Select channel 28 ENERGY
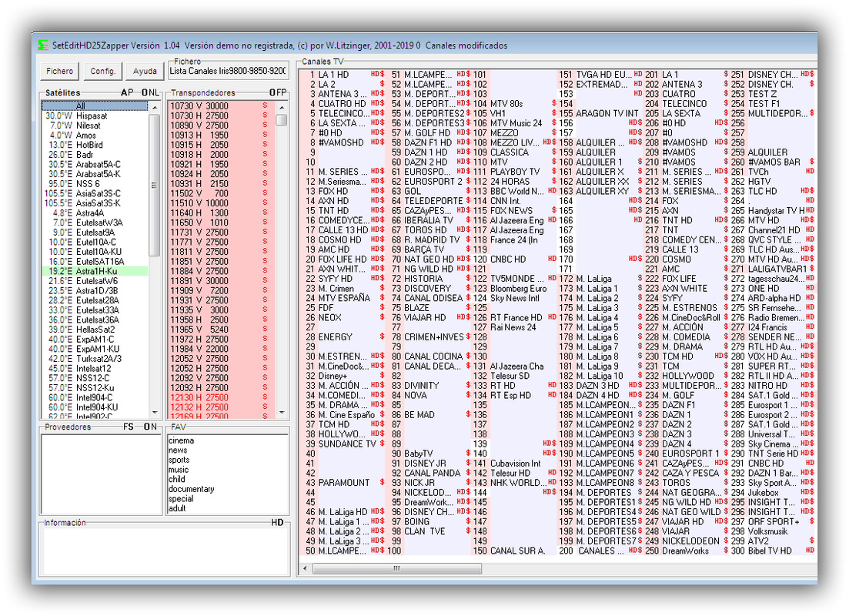Viewport: 849px width, 616px height. point(343,337)
